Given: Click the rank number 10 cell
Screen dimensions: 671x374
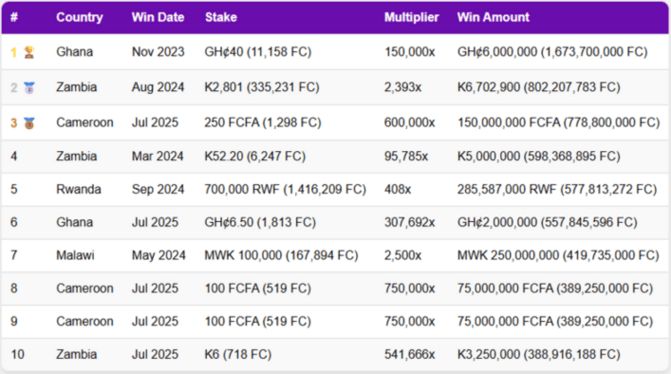Looking at the screenshot, I should coord(18,354).
